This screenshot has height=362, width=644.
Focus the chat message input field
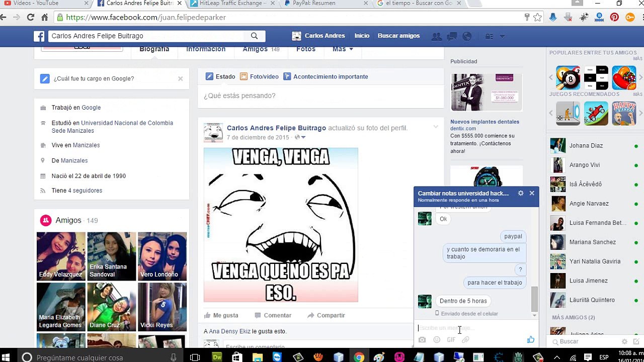point(475,328)
